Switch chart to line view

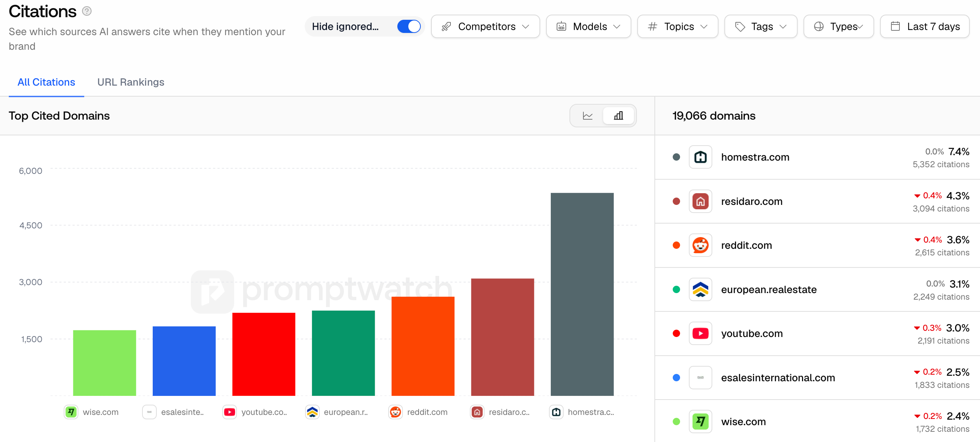587,116
